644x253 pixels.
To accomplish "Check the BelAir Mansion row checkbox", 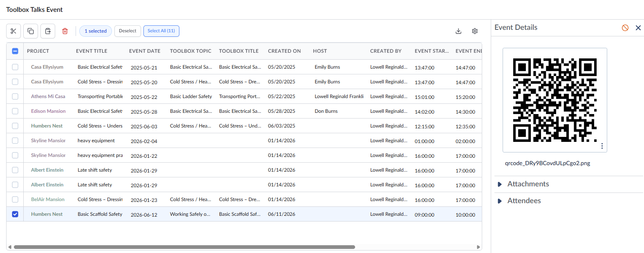I will coord(15,199).
